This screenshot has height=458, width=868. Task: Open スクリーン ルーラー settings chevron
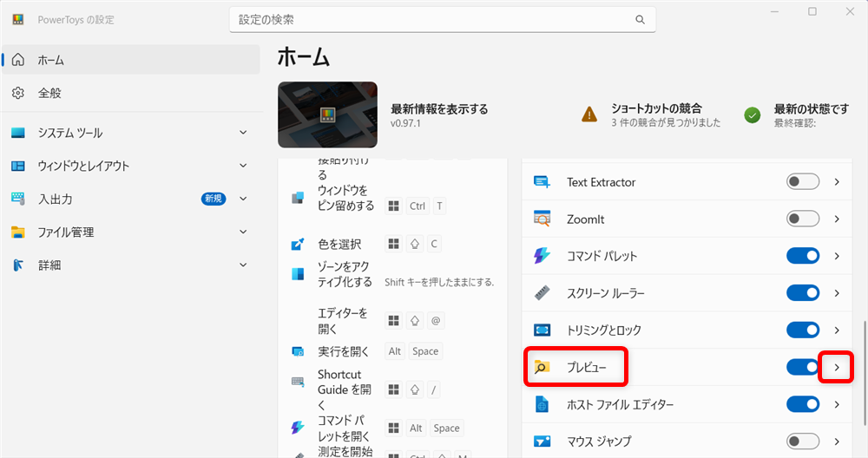837,293
